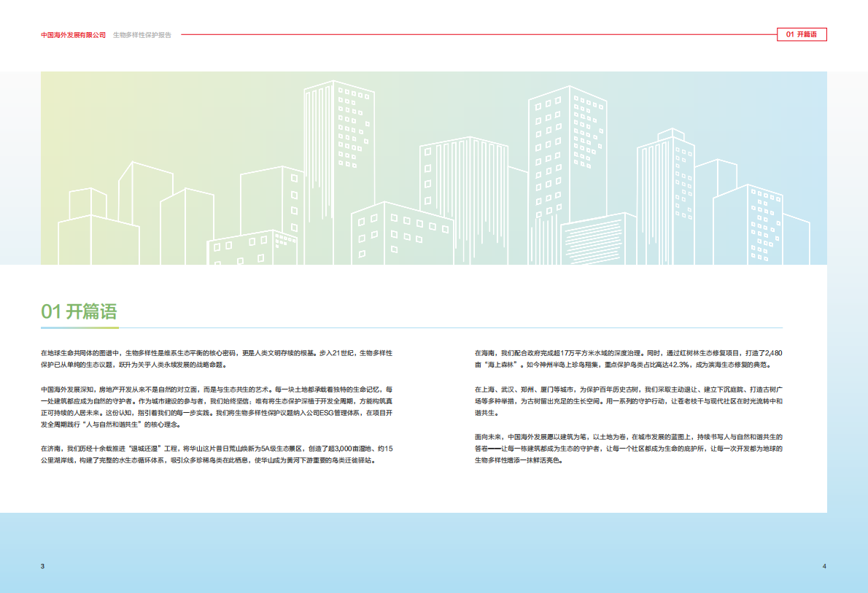The width and height of the screenshot is (868, 593).
Task: Click the paragraph beginning 在济南
Action: click(217, 454)
